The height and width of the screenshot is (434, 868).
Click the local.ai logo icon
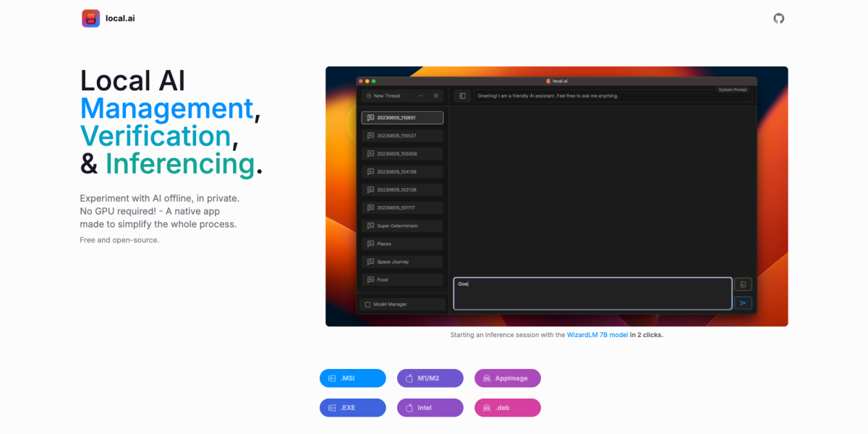(x=90, y=18)
